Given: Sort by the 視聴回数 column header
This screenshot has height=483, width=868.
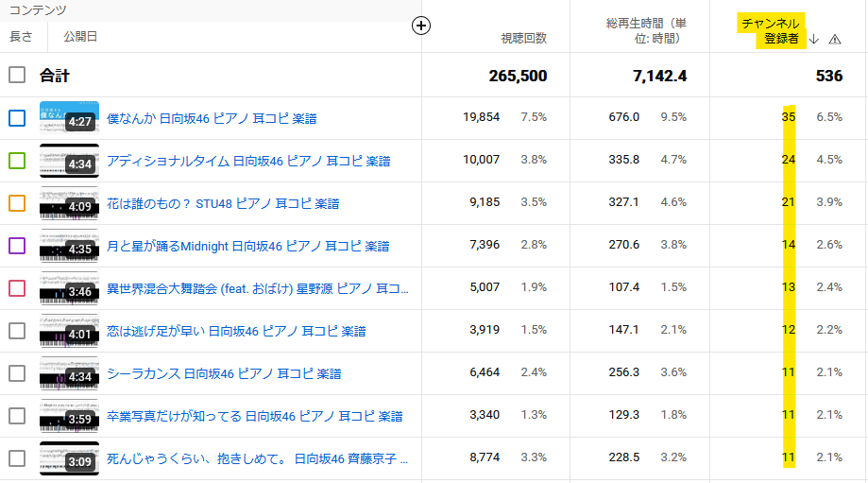Looking at the screenshot, I should 523,39.
